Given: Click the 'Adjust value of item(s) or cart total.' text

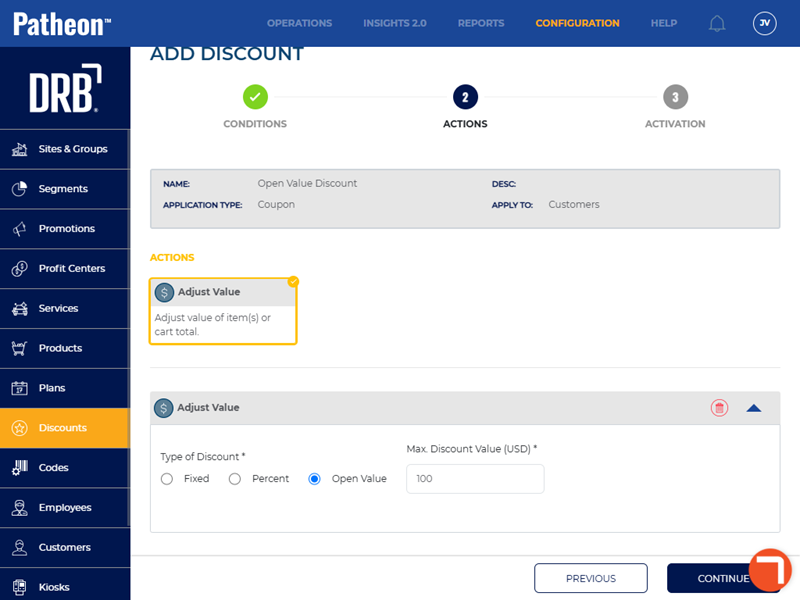Looking at the screenshot, I should (213, 324).
